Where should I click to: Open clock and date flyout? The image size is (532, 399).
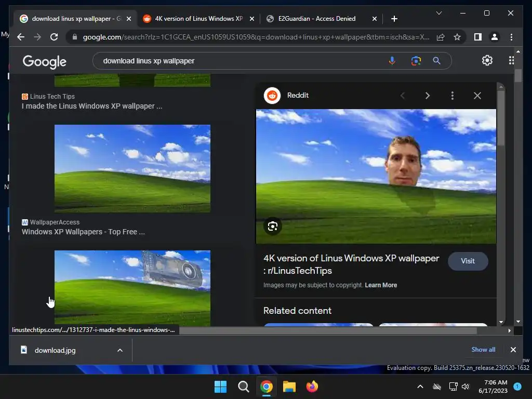tap(493, 387)
